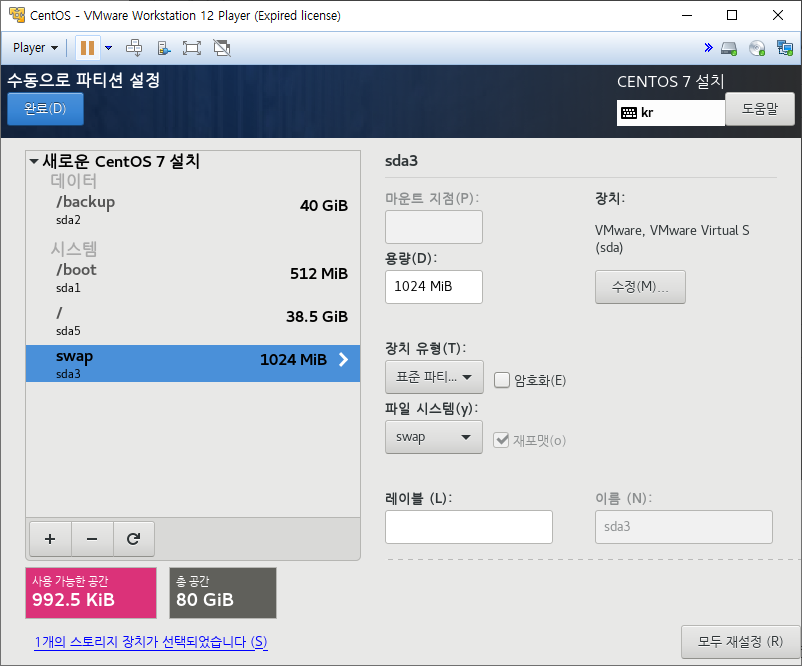
Task: Click the Send Ctrl+Alt+Del icon
Action: [x=134, y=48]
